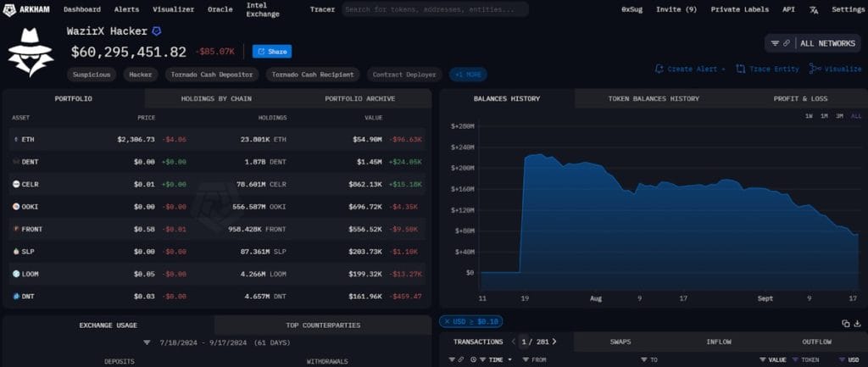Image resolution: width=868 pixels, height=367 pixels.
Task: Click the LOOM token icon
Action: 16,274
